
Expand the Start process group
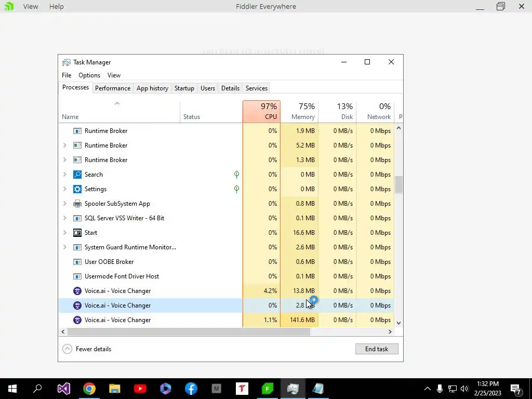(65, 233)
